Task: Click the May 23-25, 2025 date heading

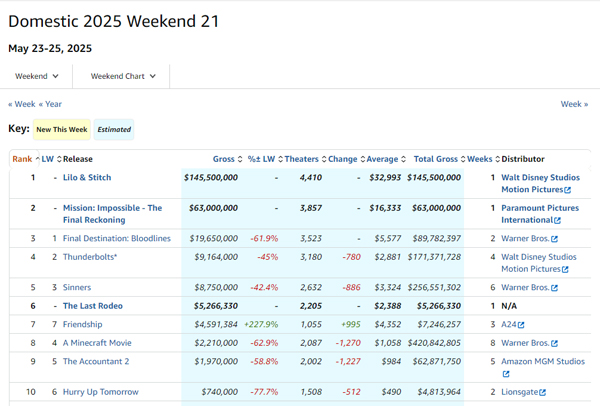Action: tap(50, 48)
